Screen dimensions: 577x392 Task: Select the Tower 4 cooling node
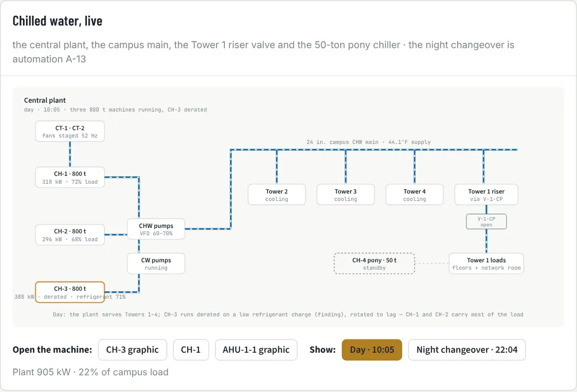(x=414, y=195)
